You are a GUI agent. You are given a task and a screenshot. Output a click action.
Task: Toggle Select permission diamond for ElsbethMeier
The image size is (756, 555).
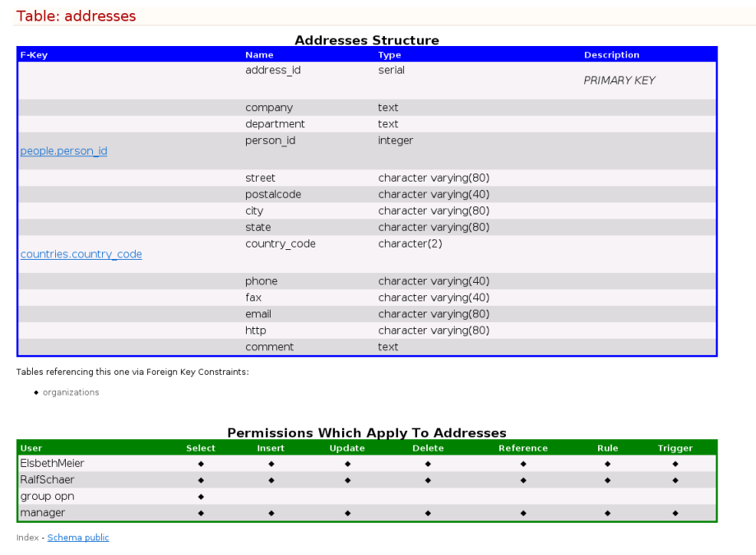[x=201, y=463]
